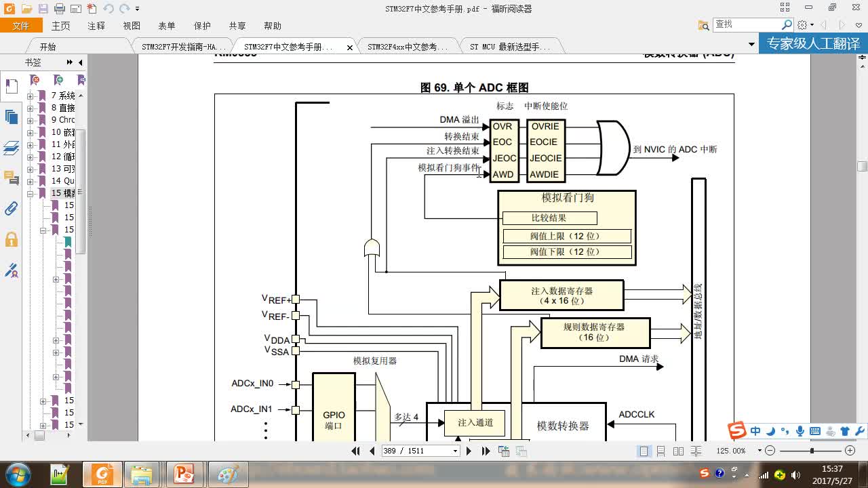Go to the previous page arrow
This screenshot has width=868, height=488.
tap(372, 451)
